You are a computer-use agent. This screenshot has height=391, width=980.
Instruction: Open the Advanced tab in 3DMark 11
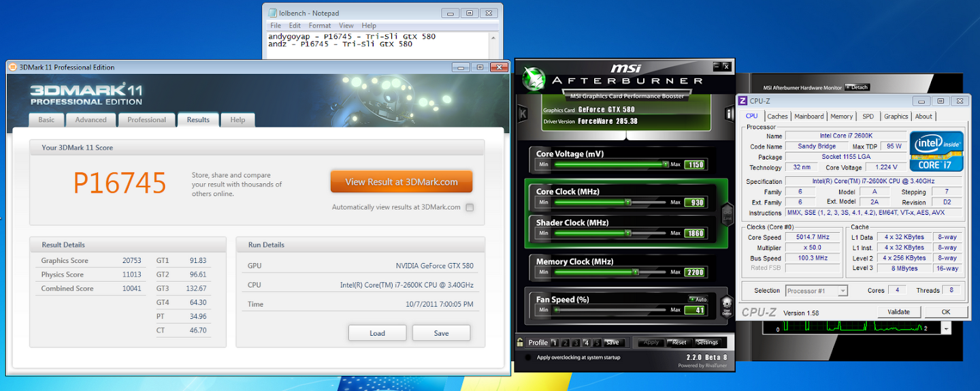(91, 120)
